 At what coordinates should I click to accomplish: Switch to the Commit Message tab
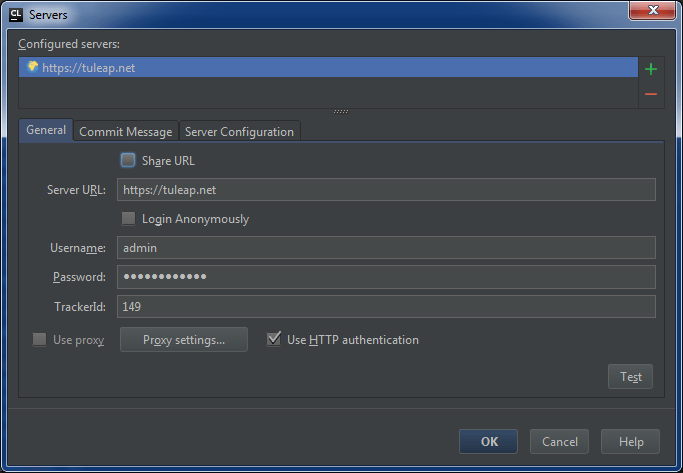(126, 132)
